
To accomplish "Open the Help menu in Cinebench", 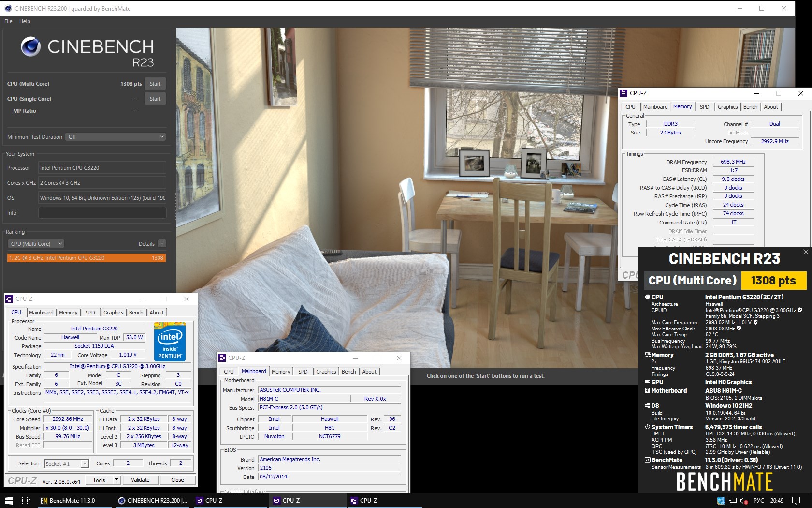I will pos(25,21).
